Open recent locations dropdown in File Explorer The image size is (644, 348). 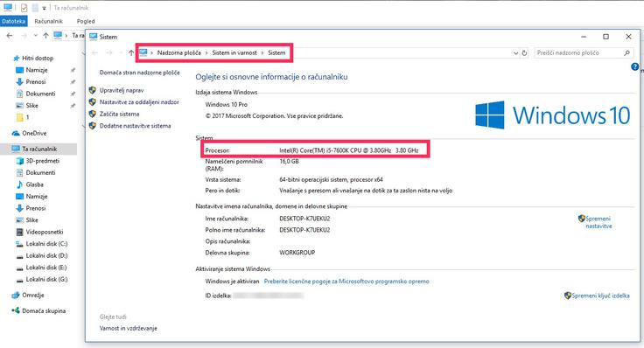36,36
